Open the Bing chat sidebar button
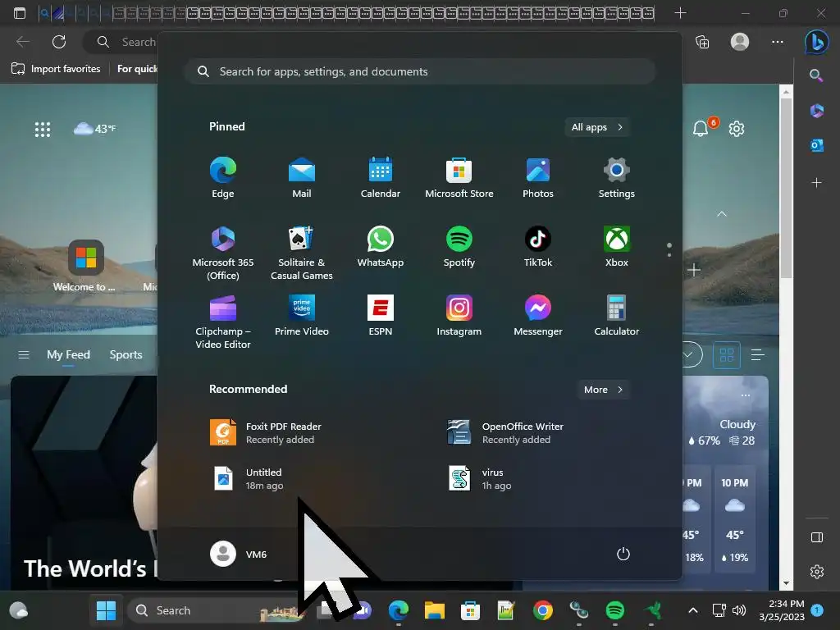 click(x=816, y=42)
